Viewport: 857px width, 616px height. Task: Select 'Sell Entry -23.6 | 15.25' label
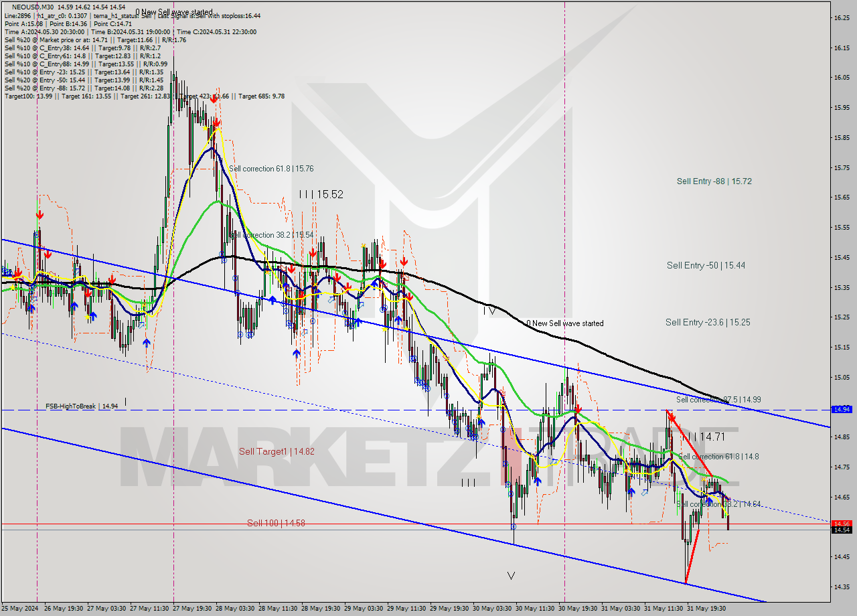(x=708, y=323)
